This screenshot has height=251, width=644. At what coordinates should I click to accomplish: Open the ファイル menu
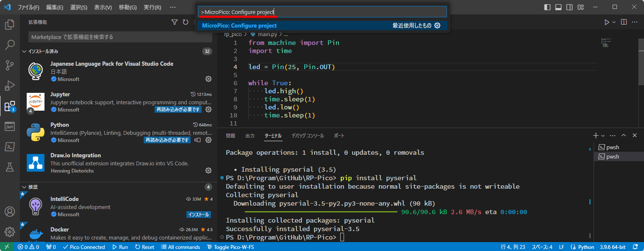(29, 7)
